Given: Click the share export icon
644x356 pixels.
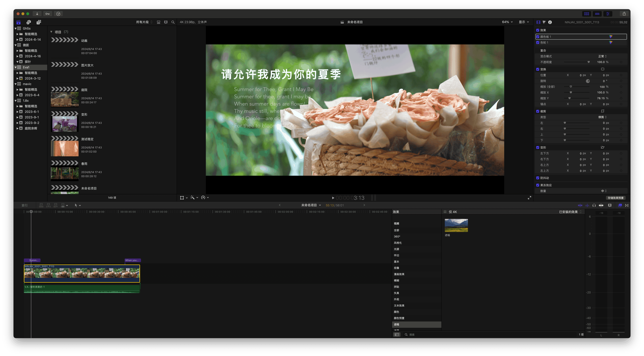Looking at the screenshot, I should pyautogui.click(x=624, y=14).
